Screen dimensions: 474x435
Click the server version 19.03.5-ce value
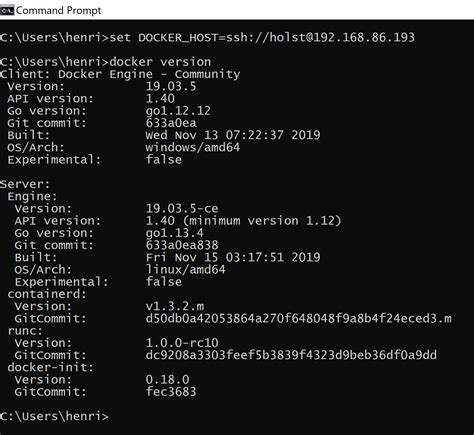(182, 209)
